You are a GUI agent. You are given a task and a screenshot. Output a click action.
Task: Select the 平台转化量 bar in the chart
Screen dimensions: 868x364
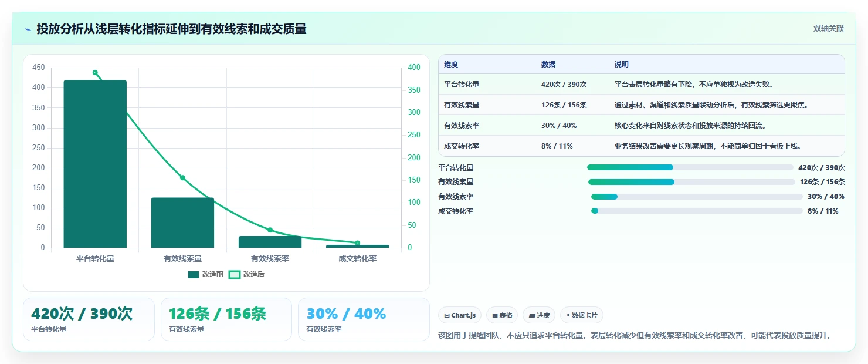tap(95, 164)
